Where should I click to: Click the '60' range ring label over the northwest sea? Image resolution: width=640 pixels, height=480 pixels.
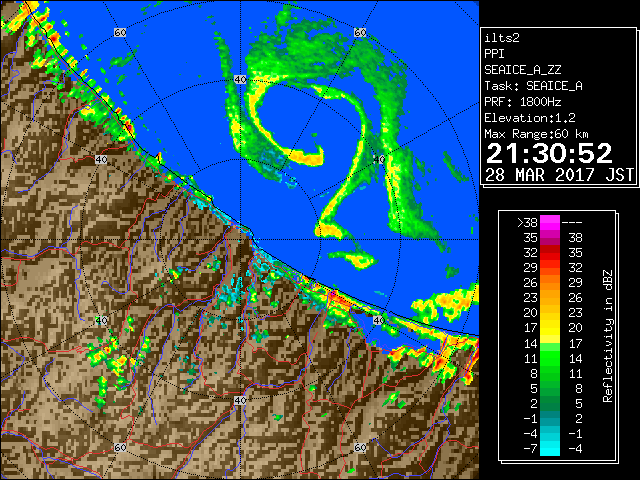point(120,32)
